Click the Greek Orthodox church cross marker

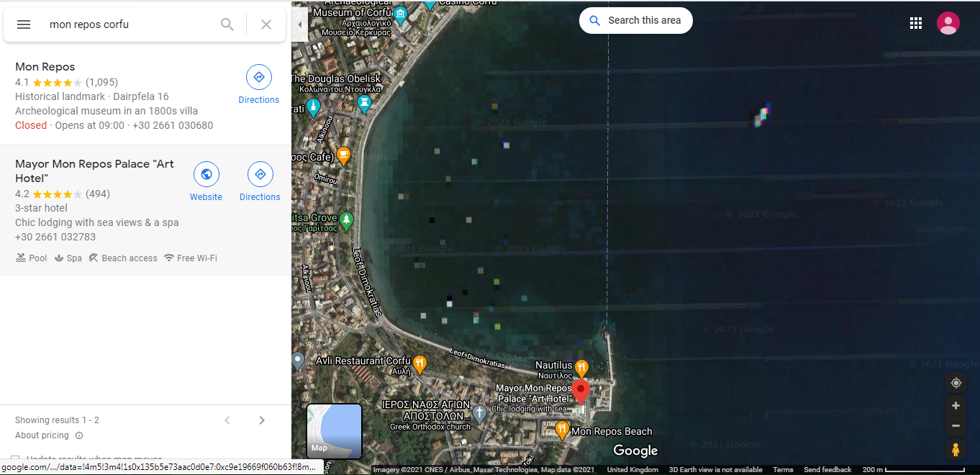480,413
